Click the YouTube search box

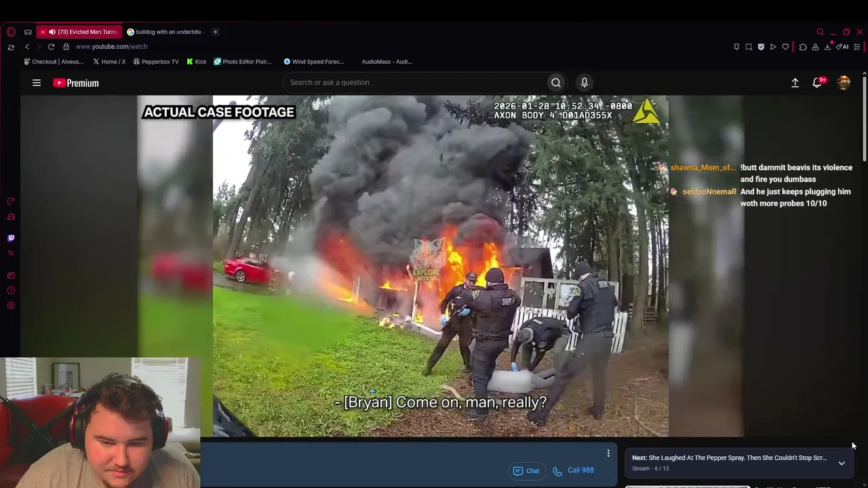coord(414,83)
